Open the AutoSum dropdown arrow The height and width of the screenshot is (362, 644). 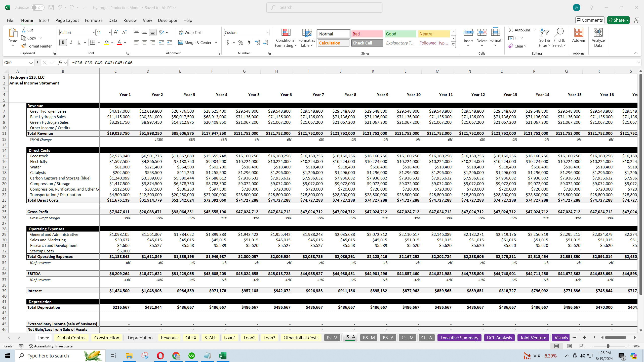click(x=535, y=30)
